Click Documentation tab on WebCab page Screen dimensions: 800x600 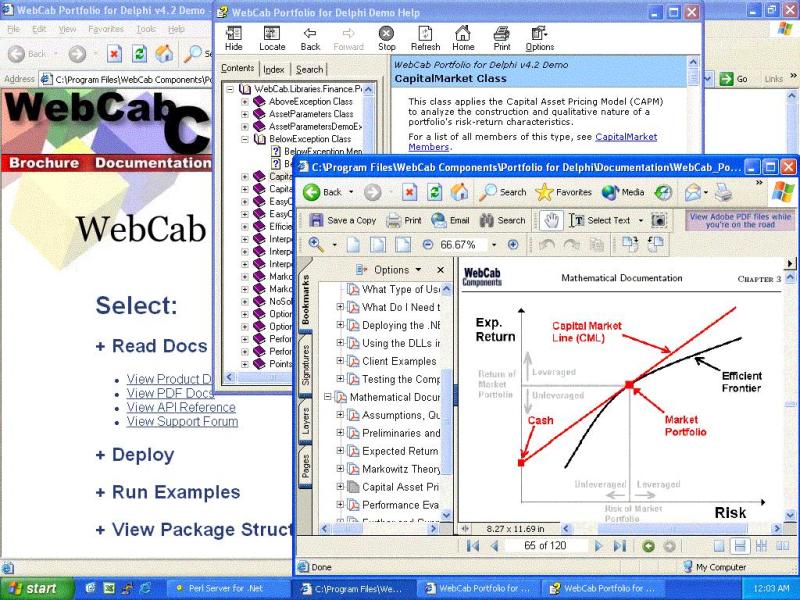point(153,163)
